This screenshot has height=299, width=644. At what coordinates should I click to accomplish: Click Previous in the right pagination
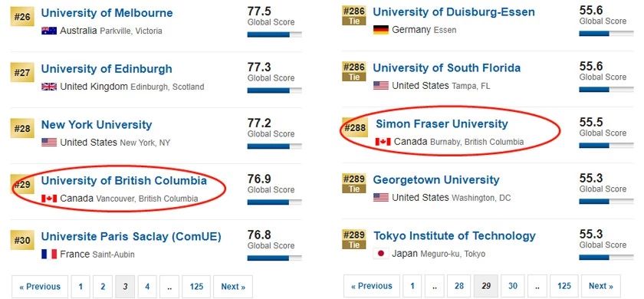click(x=371, y=286)
